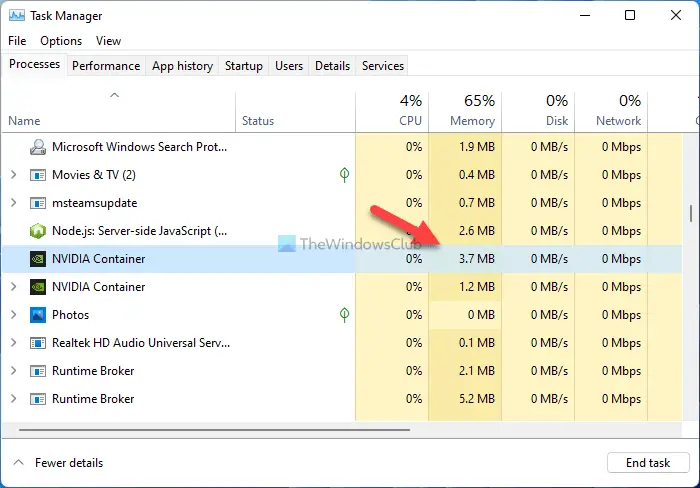Switch to the Users tab
Image resolution: width=700 pixels, height=488 pixels.
click(289, 66)
